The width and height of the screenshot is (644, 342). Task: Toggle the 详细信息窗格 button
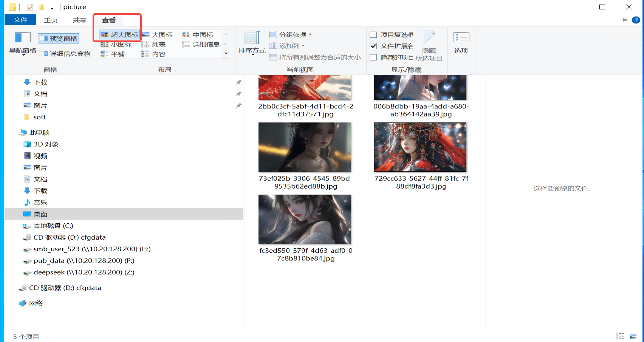(x=65, y=54)
